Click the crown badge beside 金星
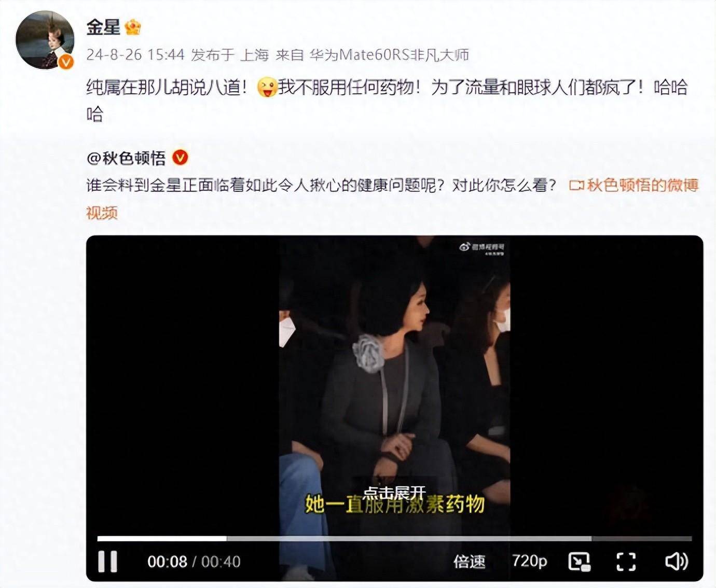Viewport: 716px width, 588px height. 133,27
